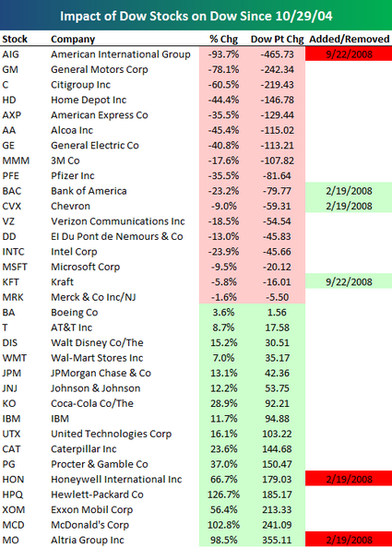Select Hewlett-Packard's 126.7% change cell
The image size is (392, 548).
tap(224, 494)
